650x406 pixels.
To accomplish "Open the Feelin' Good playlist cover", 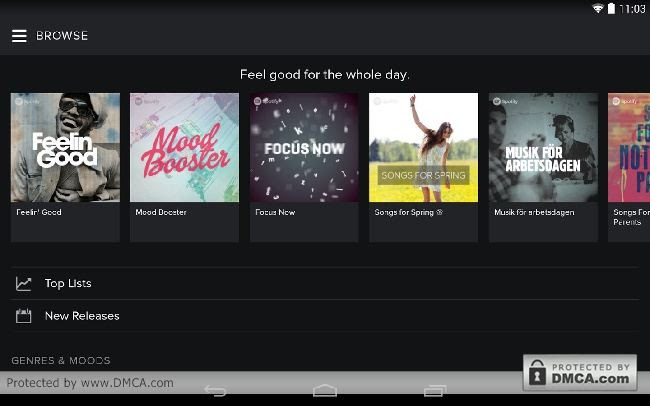I will point(65,148).
